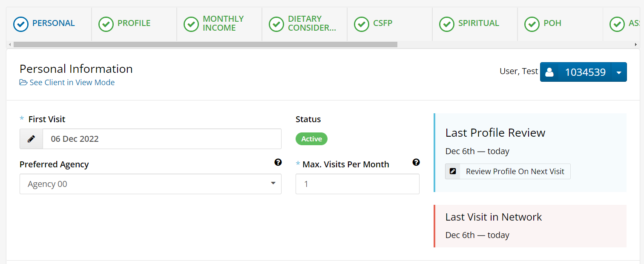Expand the client ID dropdown arrow
The height and width of the screenshot is (264, 644).
click(x=619, y=72)
